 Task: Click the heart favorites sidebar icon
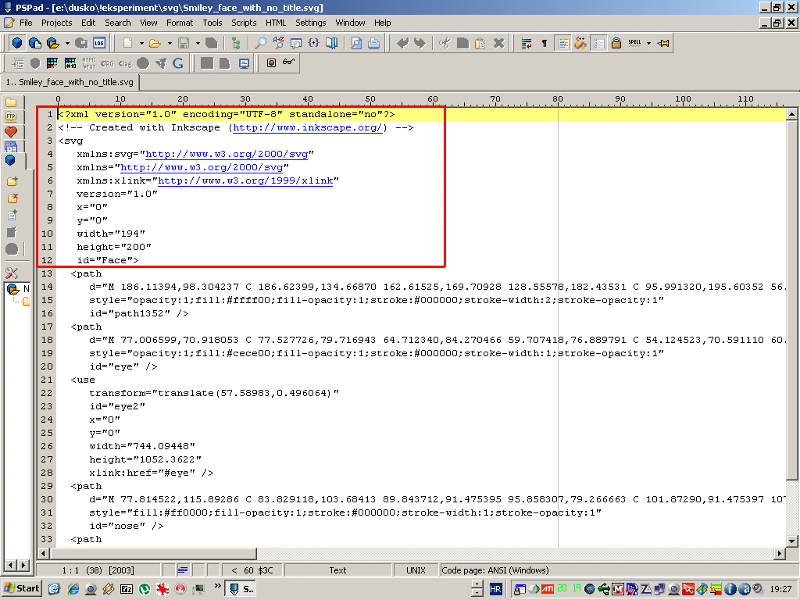point(11,132)
